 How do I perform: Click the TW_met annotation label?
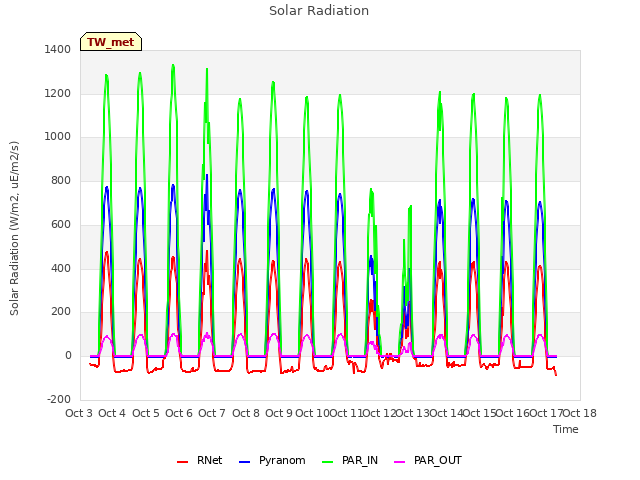pyautogui.click(x=111, y=42)
